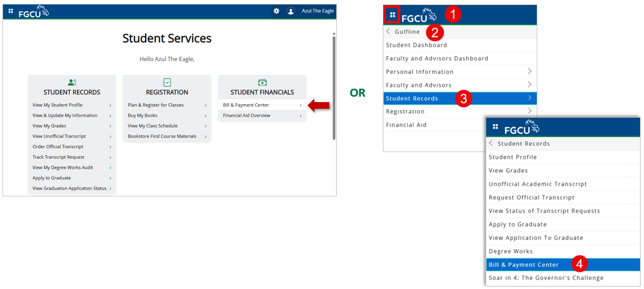This screenshot has width=644, height=289.
Task: Expand the Registration menu item chevron
Action: 530,111
